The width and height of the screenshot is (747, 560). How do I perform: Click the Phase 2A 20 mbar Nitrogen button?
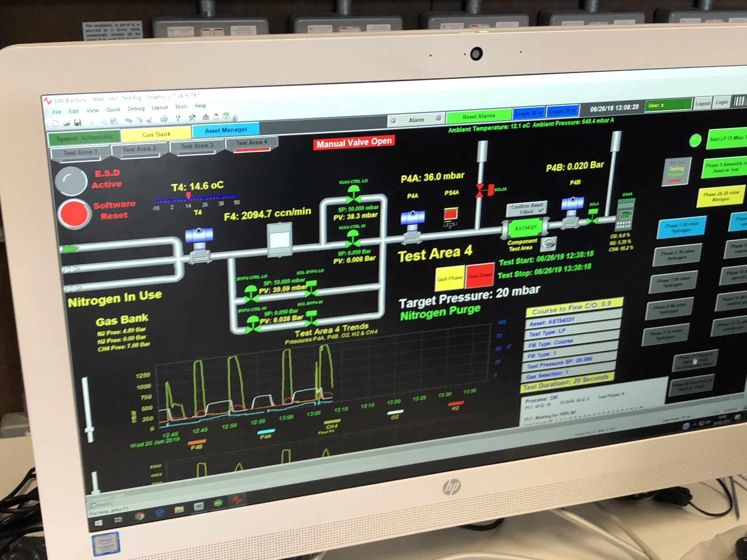[x=721, y=197]
